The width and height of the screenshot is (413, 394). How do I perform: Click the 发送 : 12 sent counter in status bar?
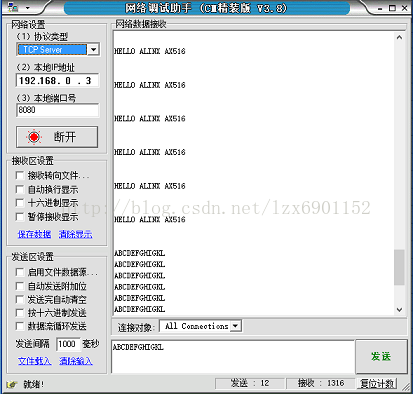[x=250, y=383]
